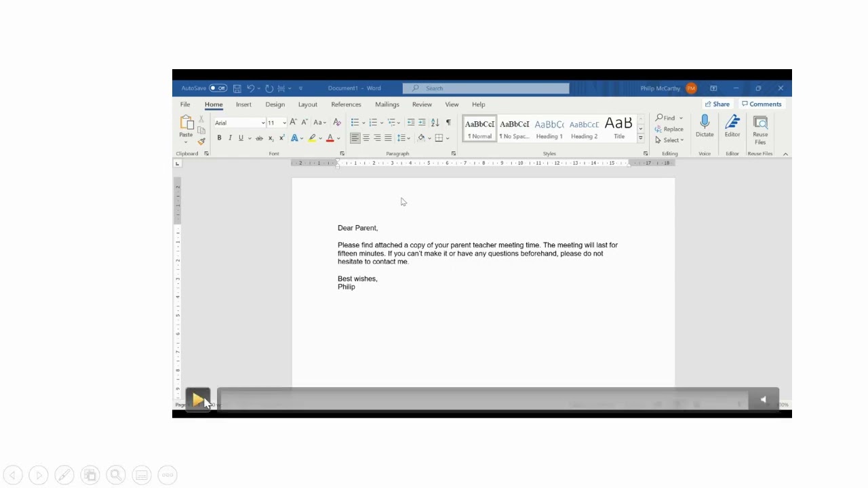Open the Arial font name dropdown
The image size is (868, 488).
click(263, 123)
